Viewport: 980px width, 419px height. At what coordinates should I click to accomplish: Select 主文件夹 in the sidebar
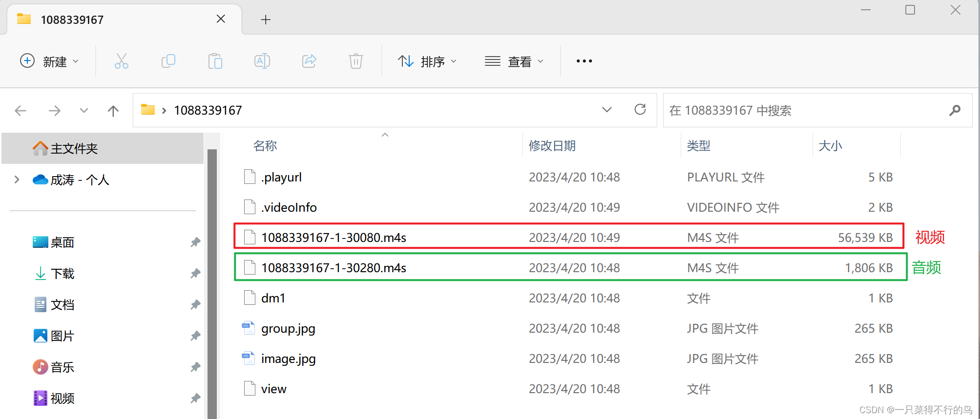click(x=103, y=148)
